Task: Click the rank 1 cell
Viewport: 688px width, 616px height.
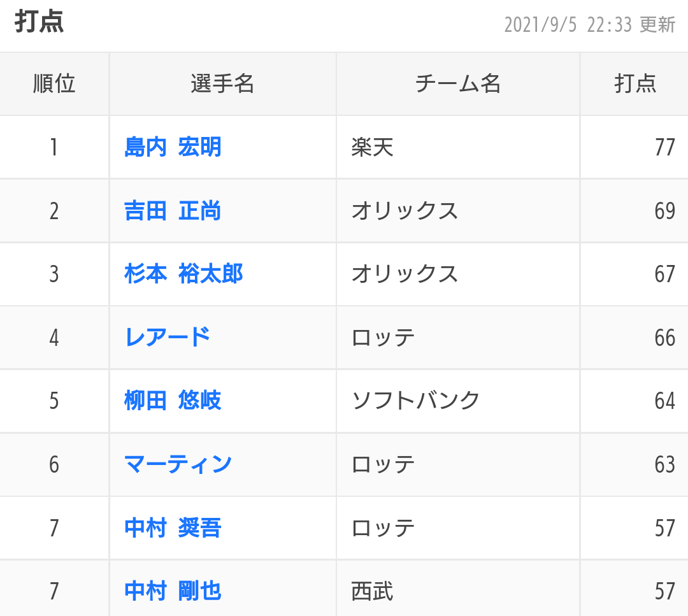Action: pyautogui.click(x=54, y=147)
